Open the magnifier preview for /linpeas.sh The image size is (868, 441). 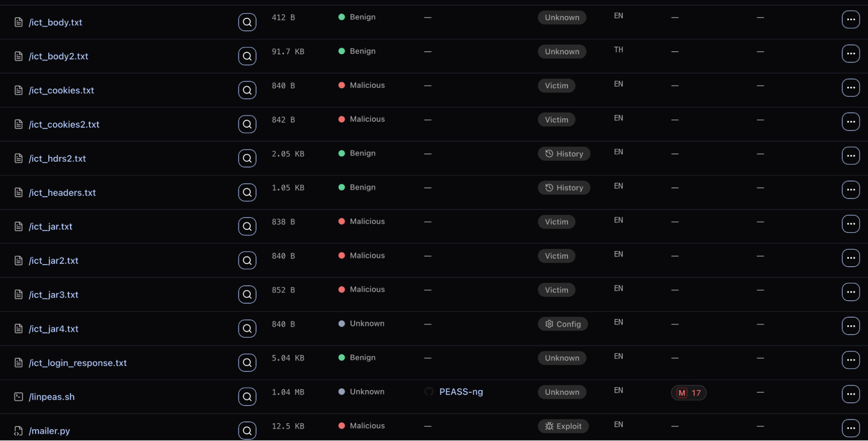coord(247,397)
